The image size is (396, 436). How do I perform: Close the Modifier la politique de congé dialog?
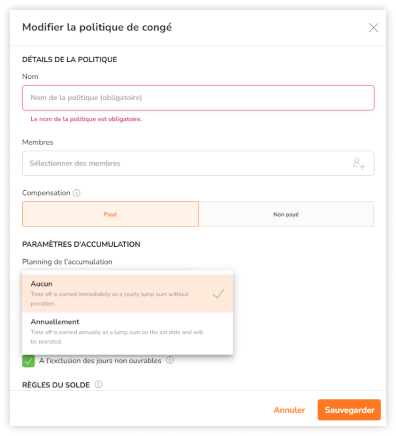click(373, 27)
